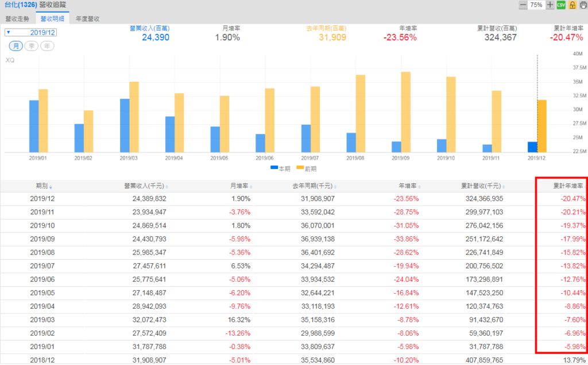
Task: Select the 營收明細 tab
Action: pyautogui.click(x=52, y=18)
